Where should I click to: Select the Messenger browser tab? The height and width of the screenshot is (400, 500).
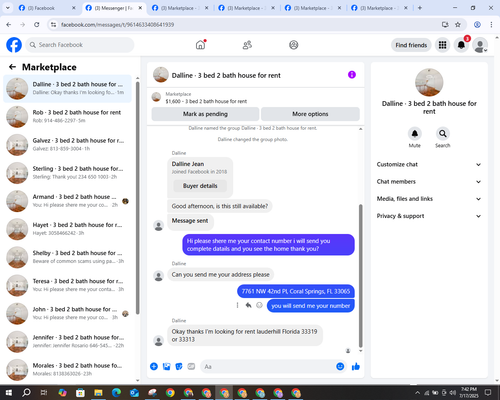[x=113, y=8]
